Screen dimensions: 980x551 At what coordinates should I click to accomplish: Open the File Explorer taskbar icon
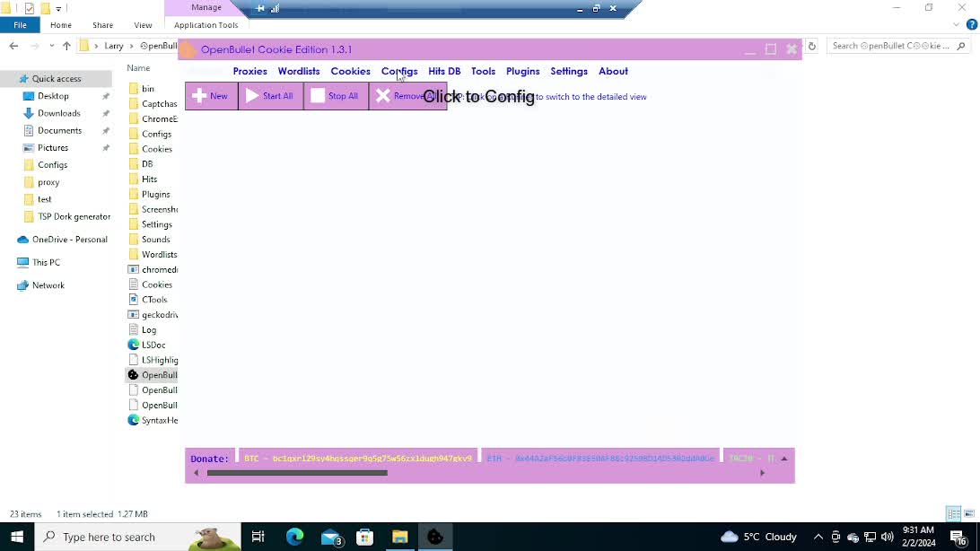coord(399,537)
